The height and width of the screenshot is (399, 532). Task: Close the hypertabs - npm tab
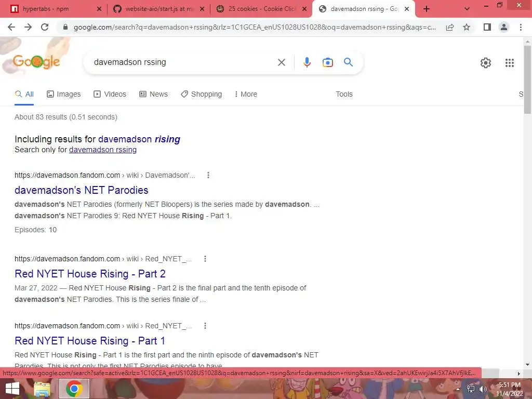(99, 9)
